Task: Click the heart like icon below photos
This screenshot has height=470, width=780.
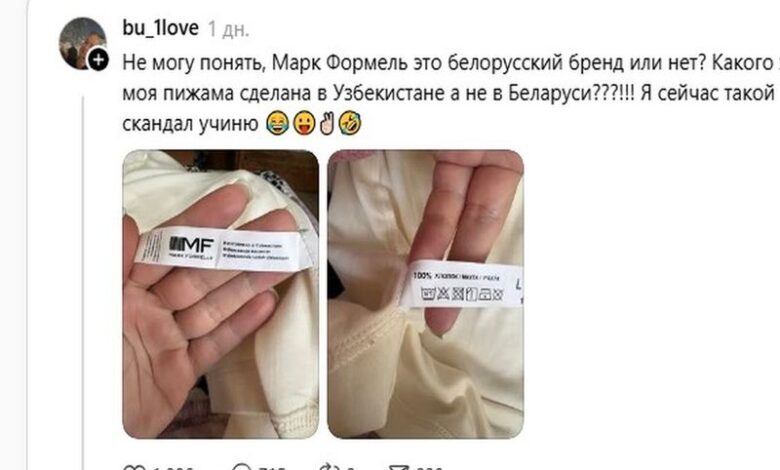Action: tap(131, 468)
